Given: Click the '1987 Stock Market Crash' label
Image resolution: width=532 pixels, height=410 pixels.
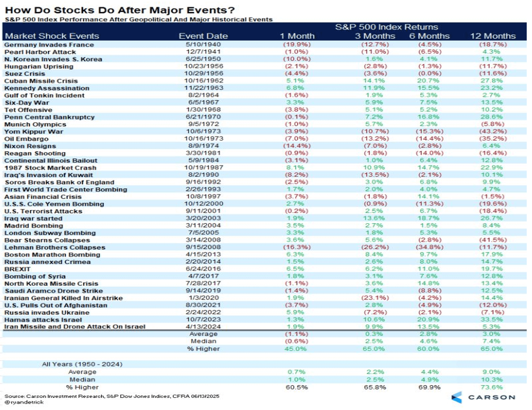Looking at the screenshot, I should pos(50,168).
